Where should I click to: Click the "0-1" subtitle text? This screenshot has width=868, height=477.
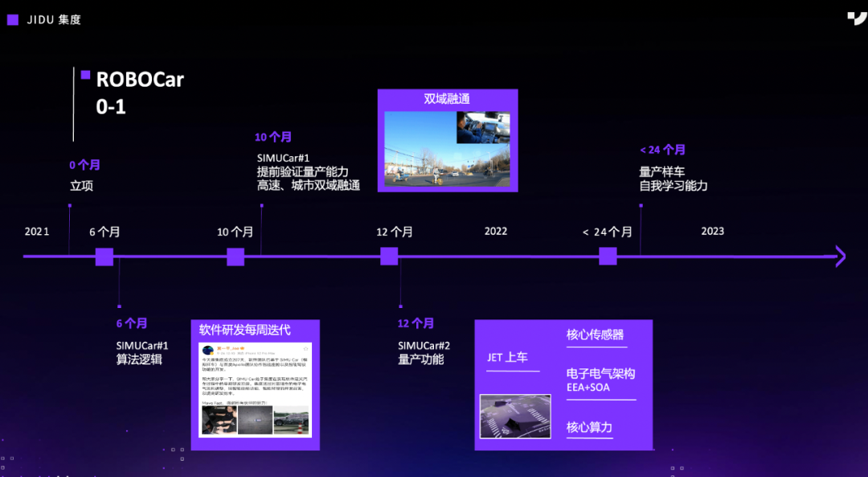coord(111,106)
